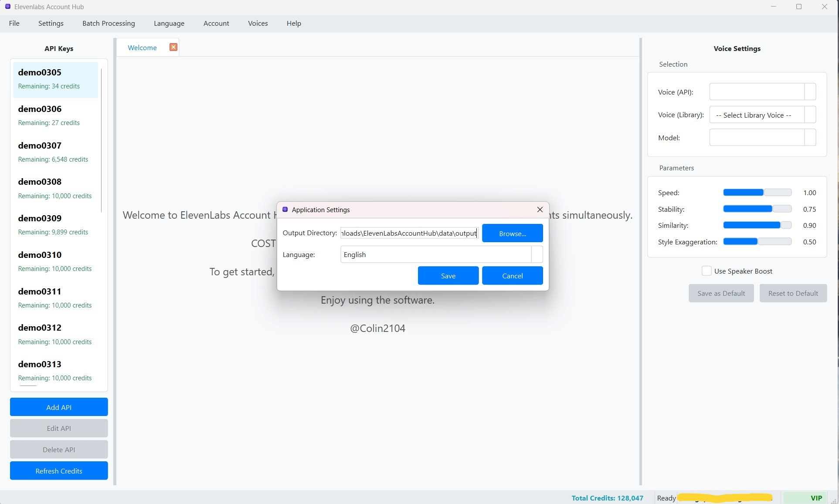839x504 pixels.
Task: Select the demo0307 API key
Action: pyautogui.click(x=56, y=152)
